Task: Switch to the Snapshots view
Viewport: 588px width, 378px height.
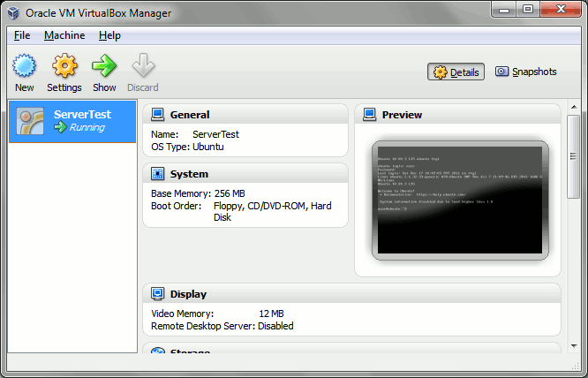Action: pos(525,72)
